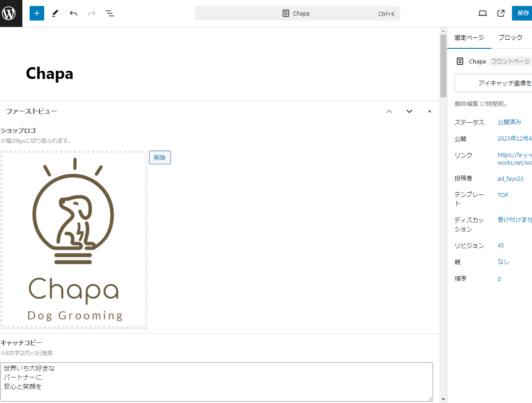Open the 45 revisions history
Image resolution: width=532 pixels, height=403 pixels.
tap(501, 246)
